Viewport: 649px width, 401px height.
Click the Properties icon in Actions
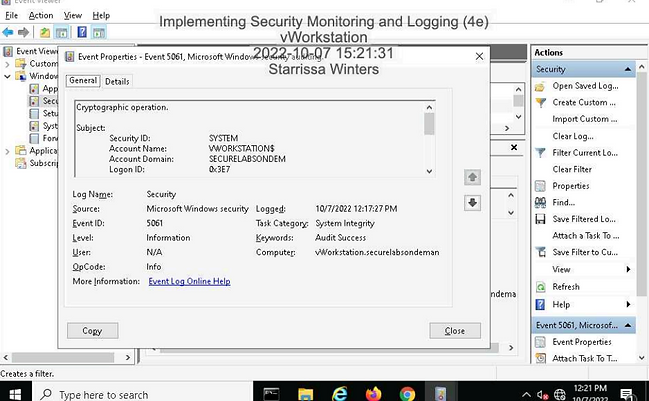point(540,186)
